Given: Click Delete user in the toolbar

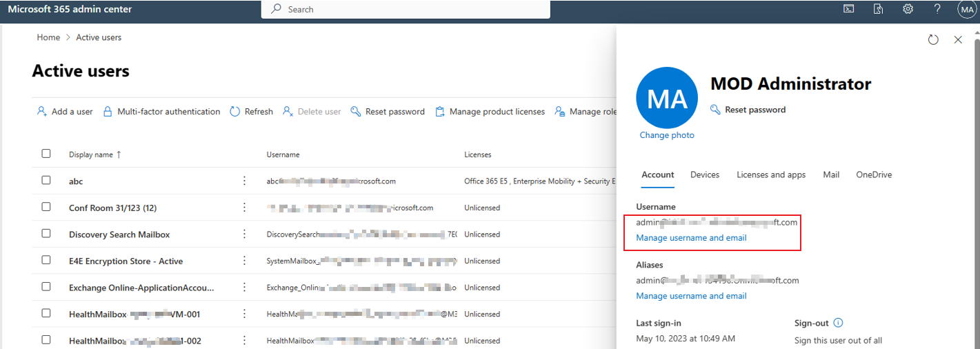Looking at the screenshot, I should click(312, 112).
